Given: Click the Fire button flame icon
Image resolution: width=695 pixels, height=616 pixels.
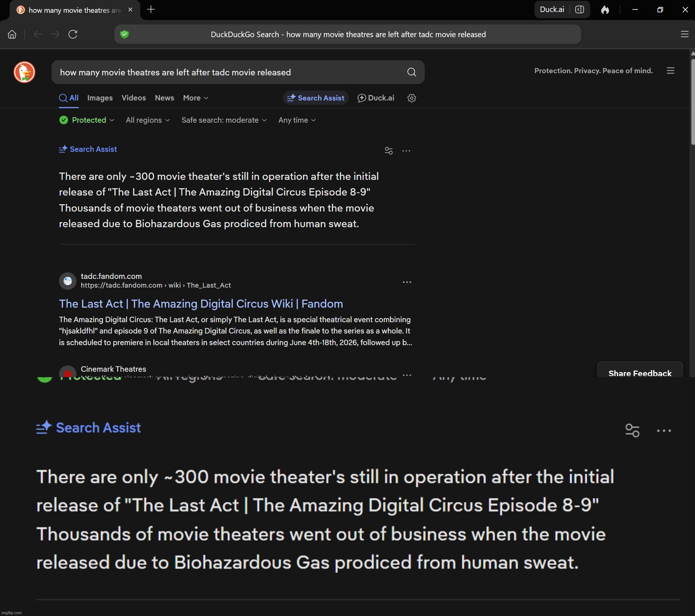Looking at the screenshot, I should tap(605, 10).
